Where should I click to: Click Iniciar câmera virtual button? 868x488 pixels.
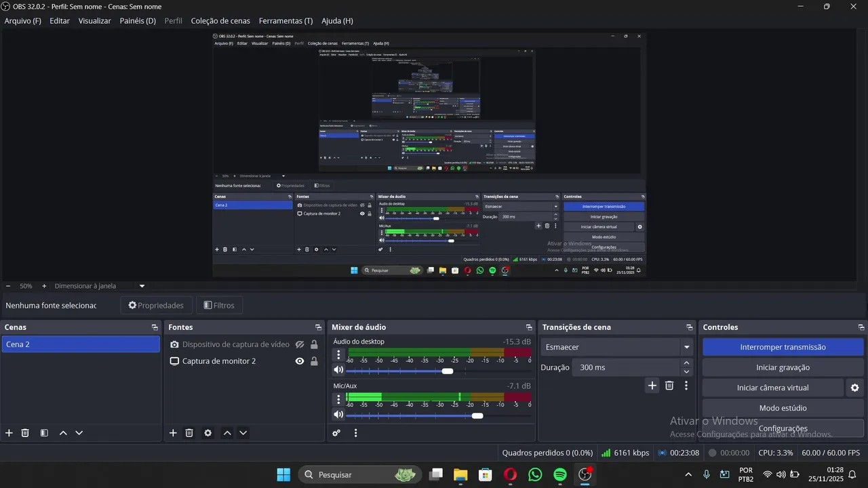point(773,388)
